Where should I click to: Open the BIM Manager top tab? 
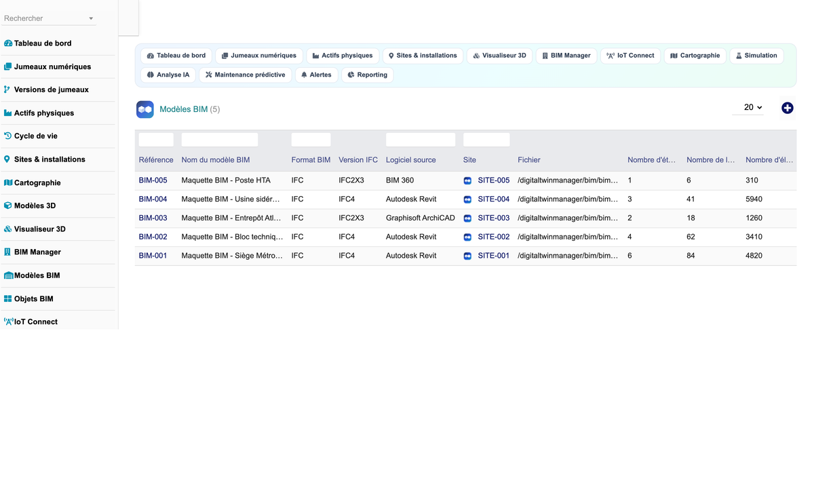(x=566, y=56)
